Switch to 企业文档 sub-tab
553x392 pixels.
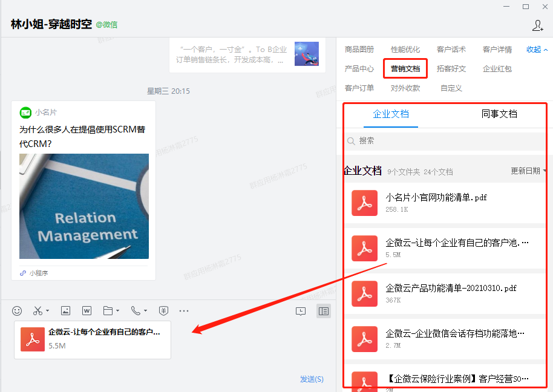point(391,114)
